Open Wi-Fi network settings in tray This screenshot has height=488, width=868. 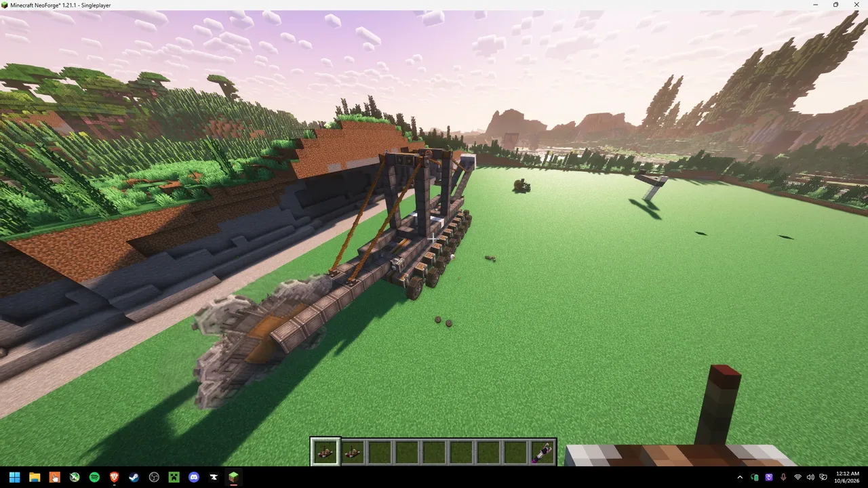click(x=798, y=477)
